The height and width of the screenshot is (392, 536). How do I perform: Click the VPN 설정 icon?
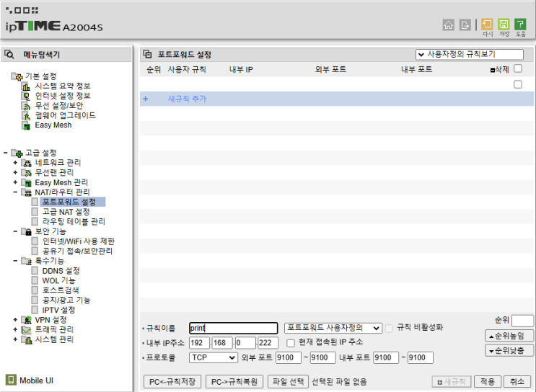tap(26, 320)
